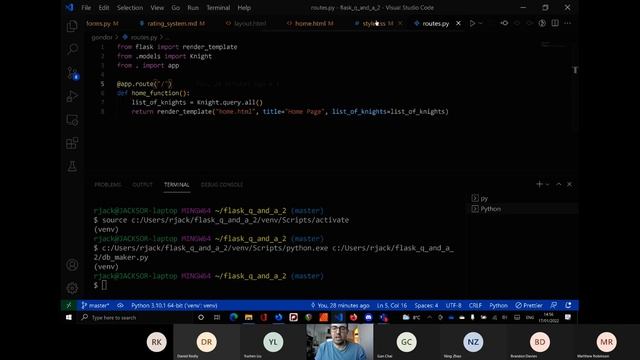The image size is (640, 360).
Task: Open Discord from the taskbar
Action: (369, 318)
